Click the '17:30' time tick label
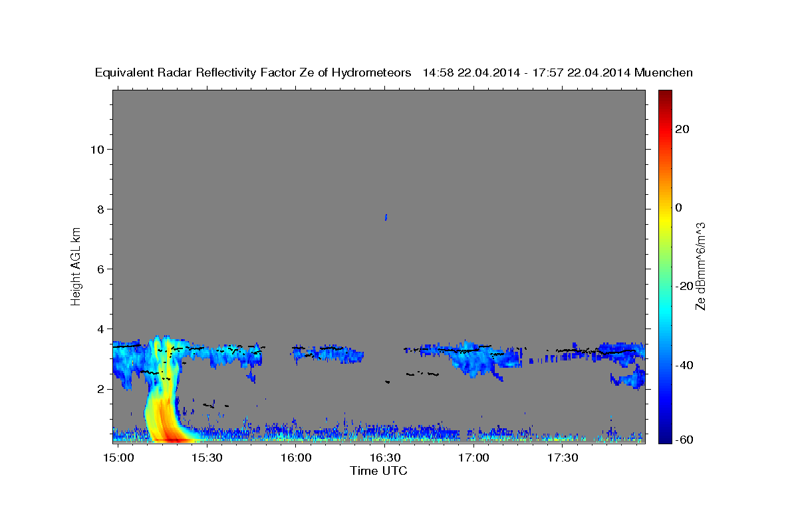The height and width of the screenshot is (532, 798). tap(562, 458)
